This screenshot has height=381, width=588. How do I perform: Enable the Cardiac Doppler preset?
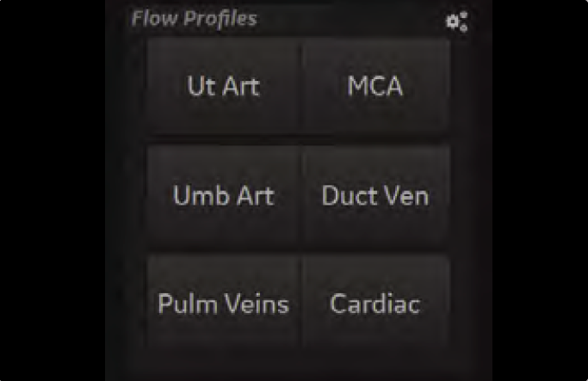pos(375,303)
